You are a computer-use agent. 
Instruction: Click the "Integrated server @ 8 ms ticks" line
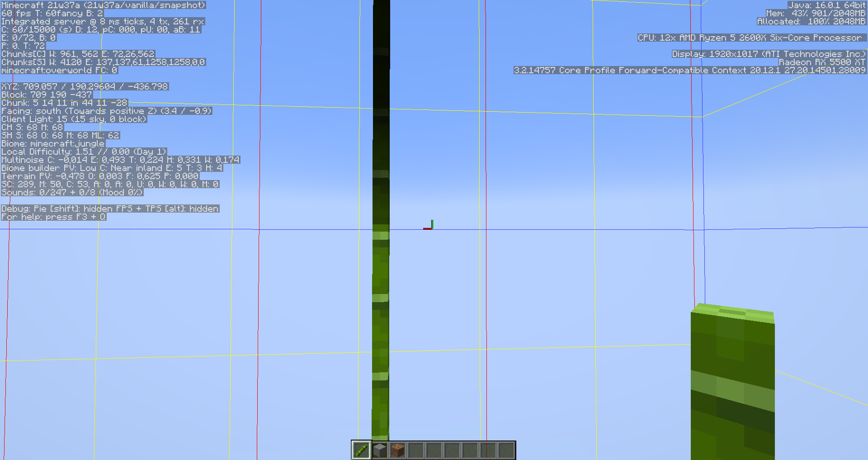point(103,21)
